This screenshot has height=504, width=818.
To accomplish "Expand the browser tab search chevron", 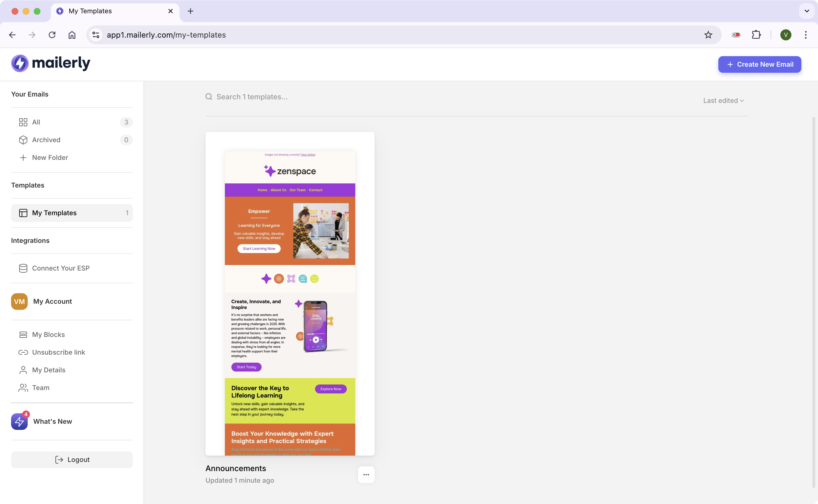I will click(807, 11).
